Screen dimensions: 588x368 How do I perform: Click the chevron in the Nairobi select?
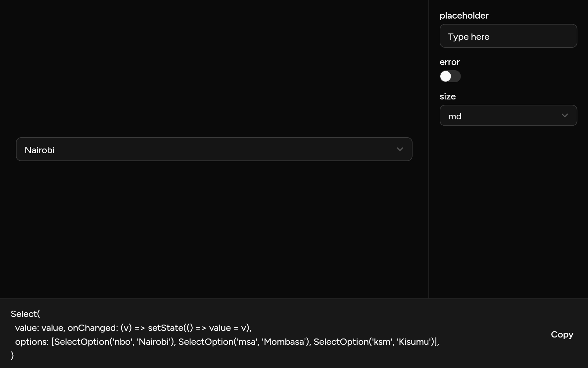click(x=400, y=149)
